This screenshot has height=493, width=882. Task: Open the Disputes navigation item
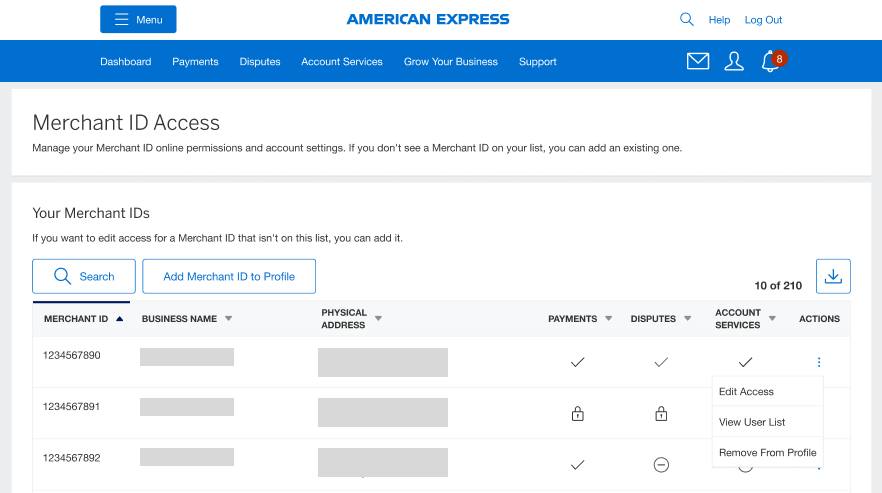(x=260, y=61)
